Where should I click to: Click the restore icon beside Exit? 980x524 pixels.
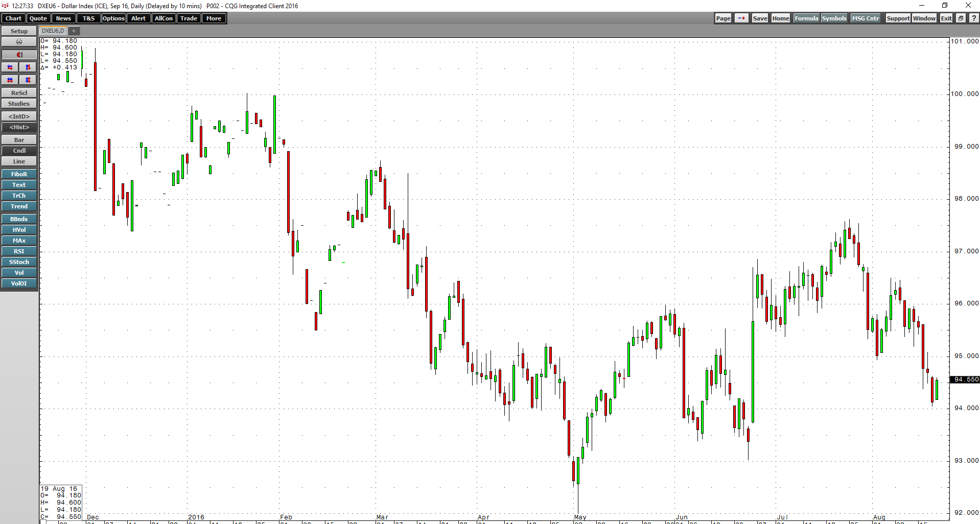tap(961, 18)
